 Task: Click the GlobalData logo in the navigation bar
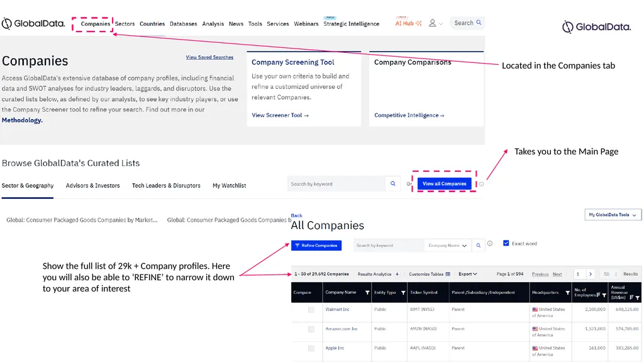[33, 23]
